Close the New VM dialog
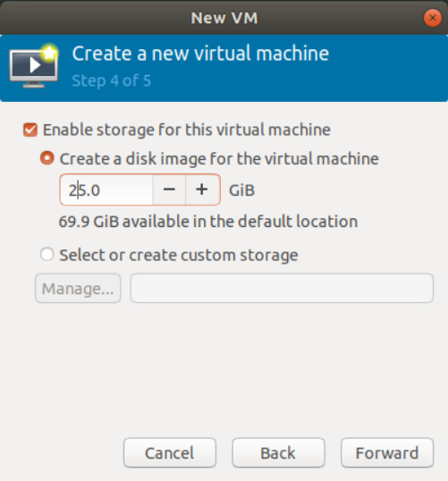448x481 pixels. (x=433, y=18)
